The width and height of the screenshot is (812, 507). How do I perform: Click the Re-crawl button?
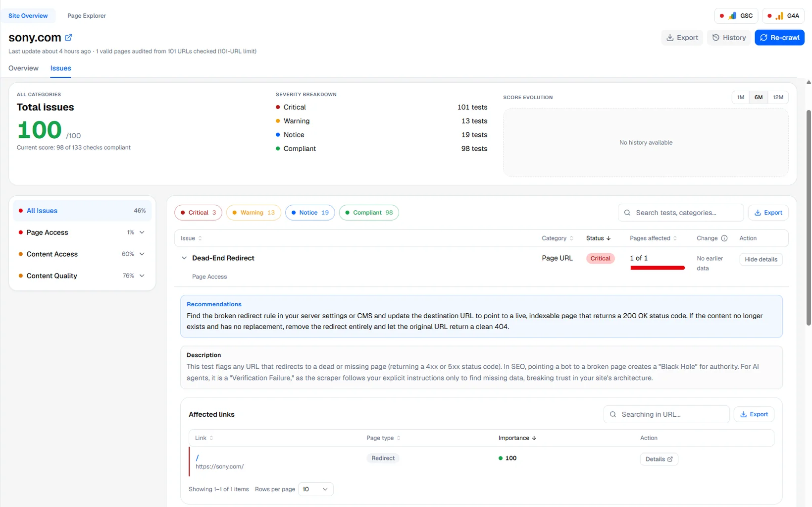point(779,38)
